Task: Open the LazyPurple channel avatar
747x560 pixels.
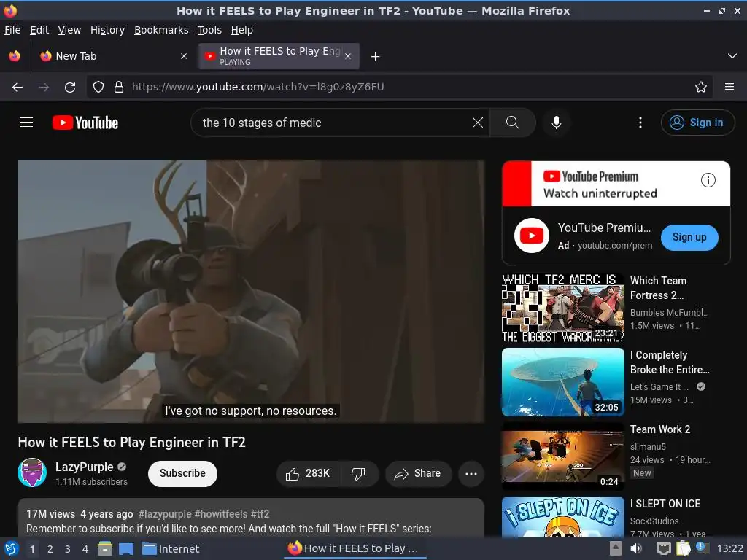Action: coord(32,472)
